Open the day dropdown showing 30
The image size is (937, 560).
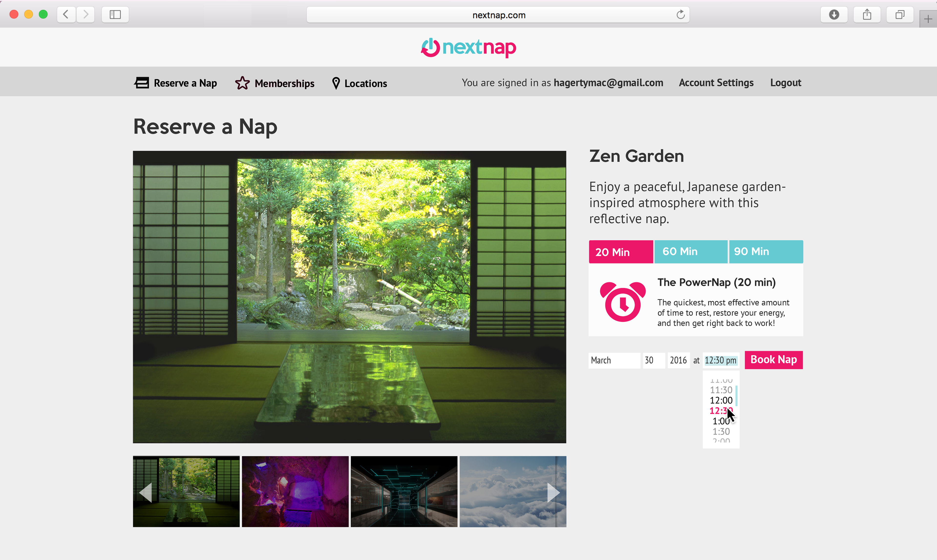click(x=654, y=360)
